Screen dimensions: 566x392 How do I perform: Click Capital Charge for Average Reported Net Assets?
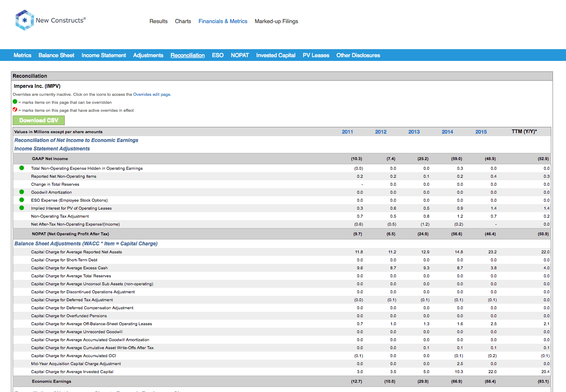[77, 252]
